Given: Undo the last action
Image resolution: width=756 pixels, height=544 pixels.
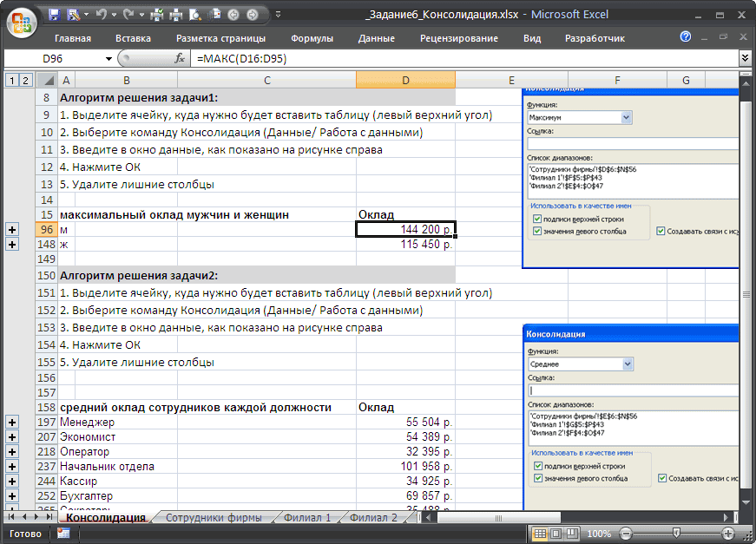Looking at the screenshot, I should tap(101, 15).
